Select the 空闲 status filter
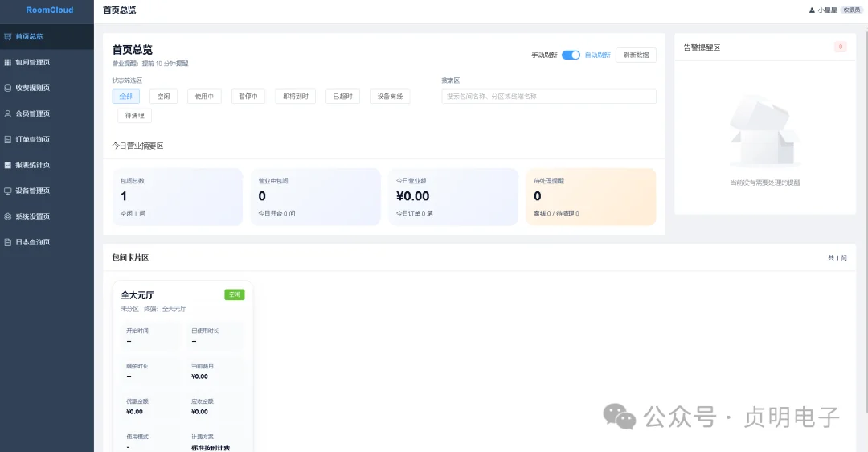Viewport: 868px width, 452px height. 163,97
